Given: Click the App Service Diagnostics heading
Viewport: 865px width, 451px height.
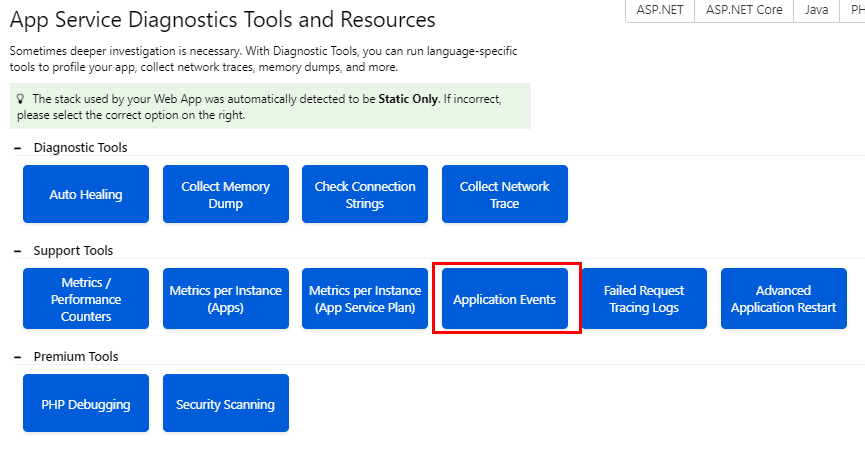Looking at the screenshot, I should coord(223,20).
